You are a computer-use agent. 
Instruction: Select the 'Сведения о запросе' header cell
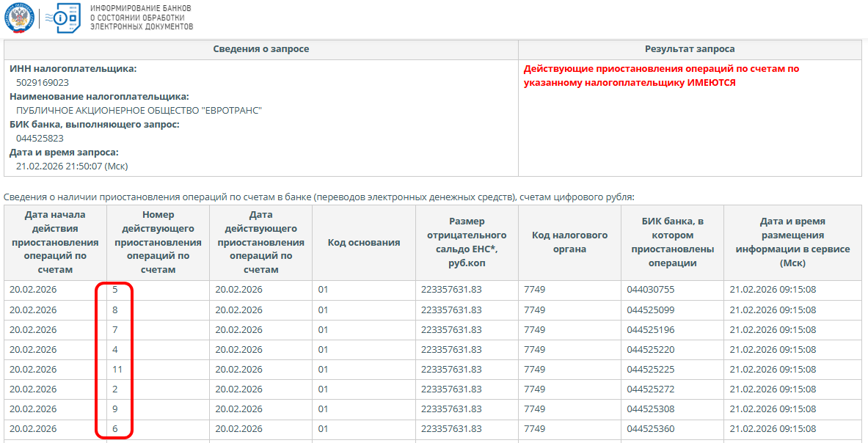[260, 49]
